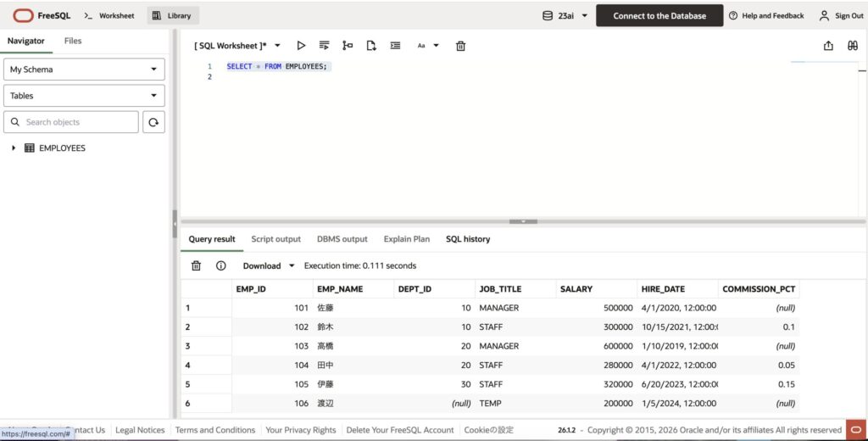Screen dimensions: 868x441
Task: Click the FreeSQL Oracle logo
Action: (x=42, y=15)
